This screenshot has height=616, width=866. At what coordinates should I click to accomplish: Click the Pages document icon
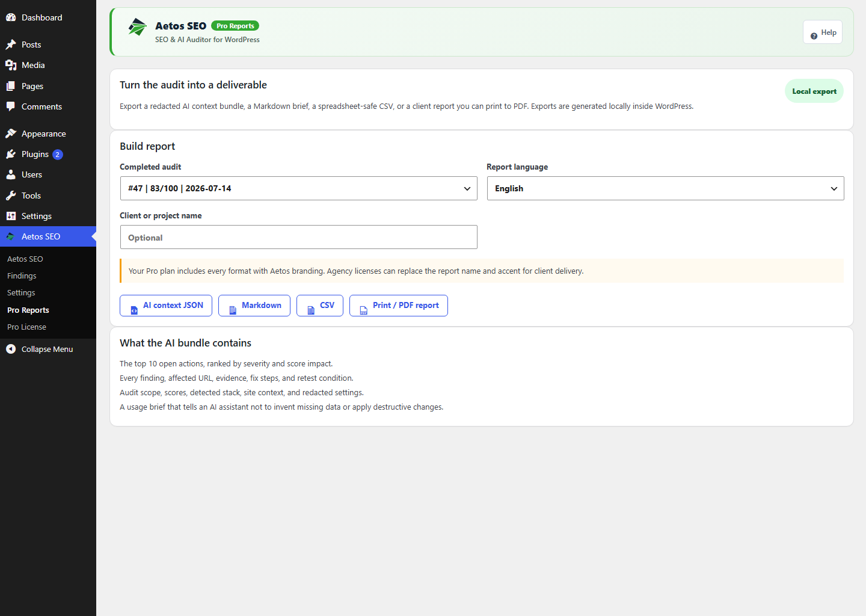coord(11,86)
